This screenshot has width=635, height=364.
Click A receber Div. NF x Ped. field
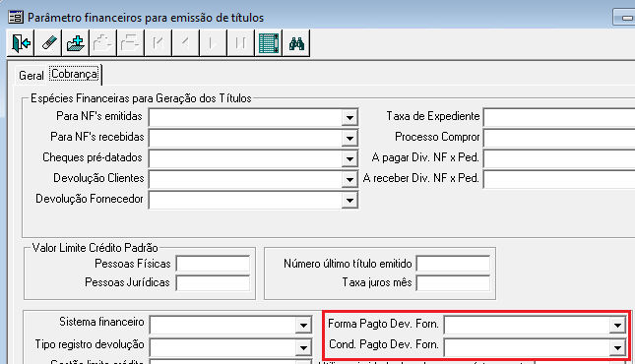pyautogui.click(x=559, y=180)
